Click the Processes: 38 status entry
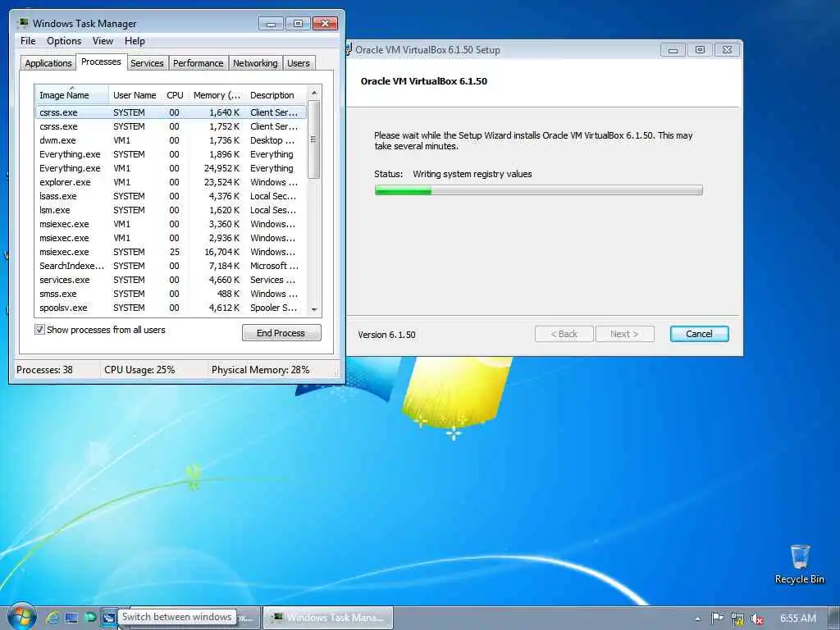 pyautogui.click(x=44, y=370)
